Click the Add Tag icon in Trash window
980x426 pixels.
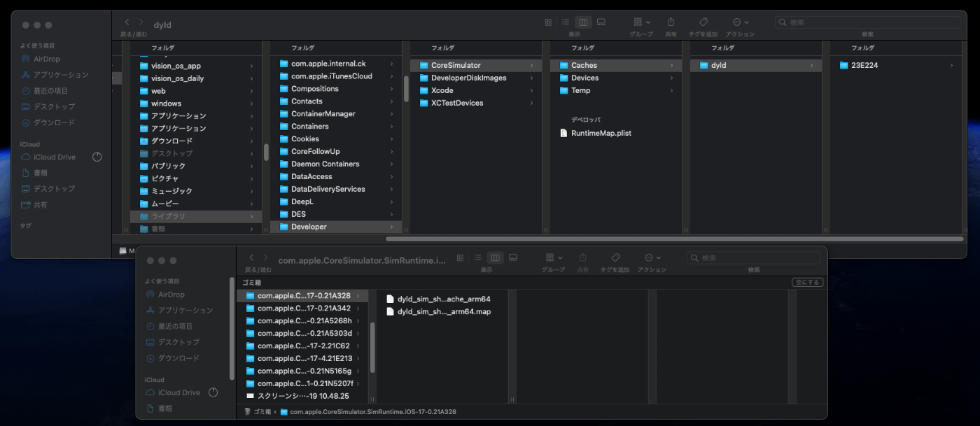(615, 258)
